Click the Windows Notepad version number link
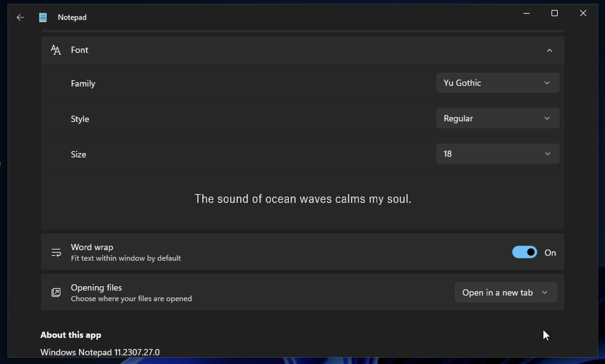The height and width of the screenshot is (364, 605). coord(100,352)
